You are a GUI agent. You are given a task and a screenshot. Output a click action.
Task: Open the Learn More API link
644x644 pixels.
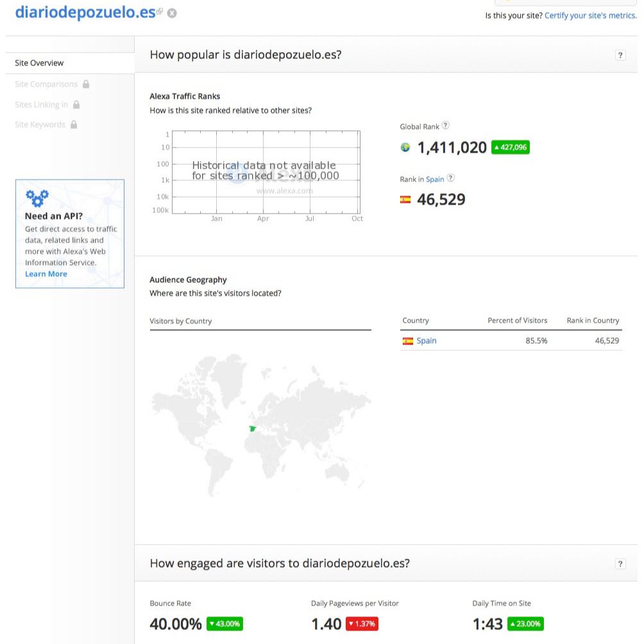(x=46, y=274)
